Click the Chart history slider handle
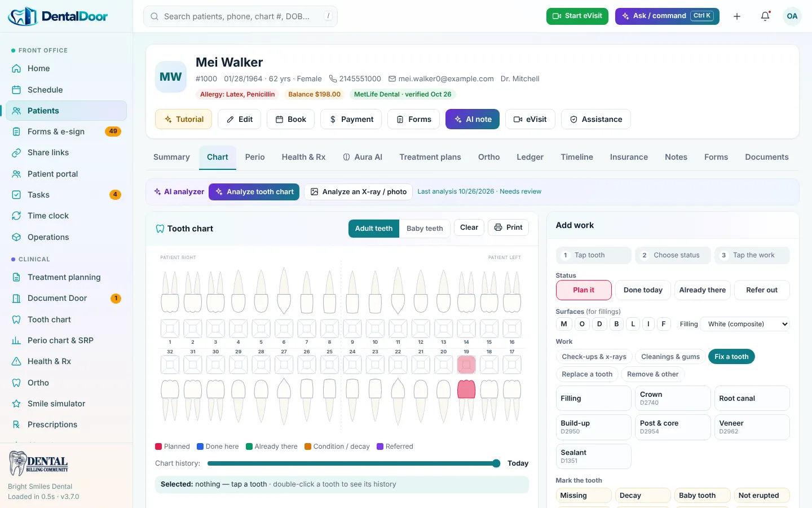The height and width of the screenshot is (508, 812). tap(496, 463)
